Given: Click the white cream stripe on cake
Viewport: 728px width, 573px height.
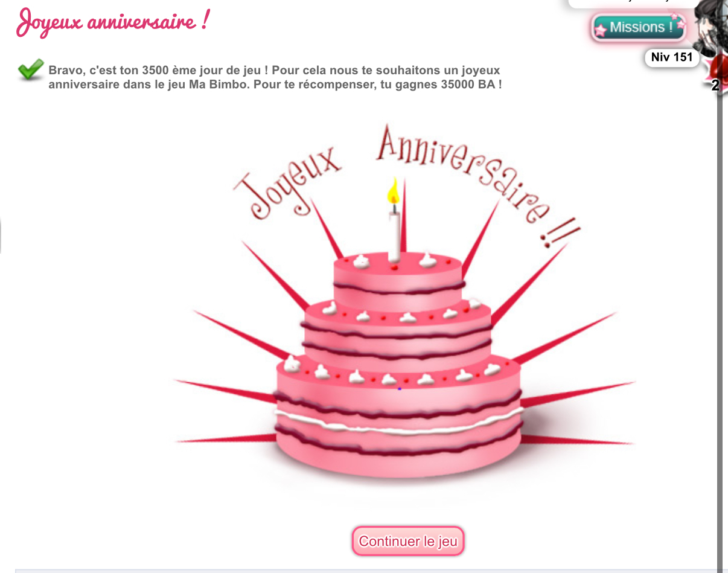Looking at the screenshot, I should 398,421.
